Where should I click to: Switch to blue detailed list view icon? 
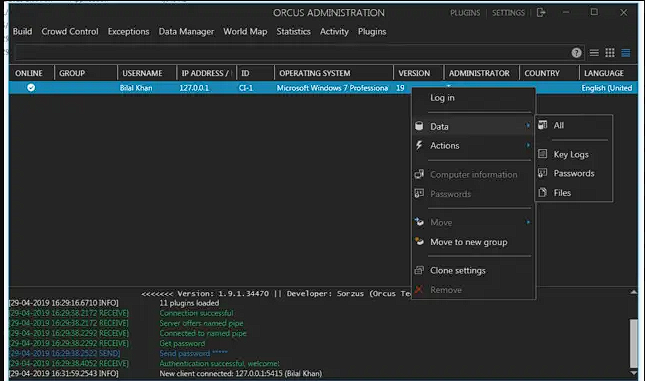(x=626, y=53)
